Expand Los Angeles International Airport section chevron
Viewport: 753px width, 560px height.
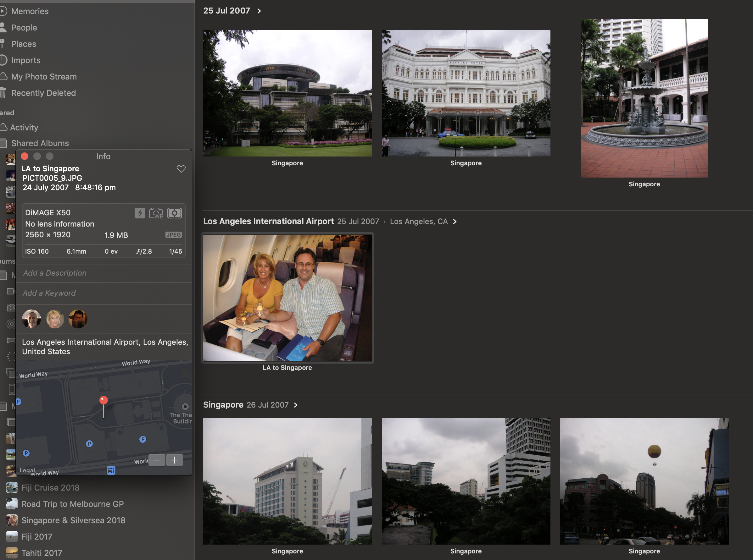455,221
